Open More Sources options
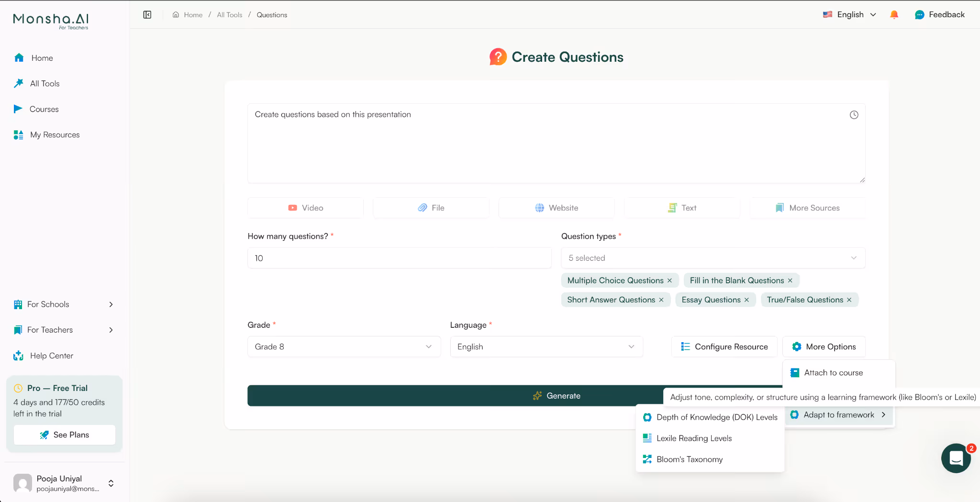The image size is (980, 502). click(x=807, y=208)
